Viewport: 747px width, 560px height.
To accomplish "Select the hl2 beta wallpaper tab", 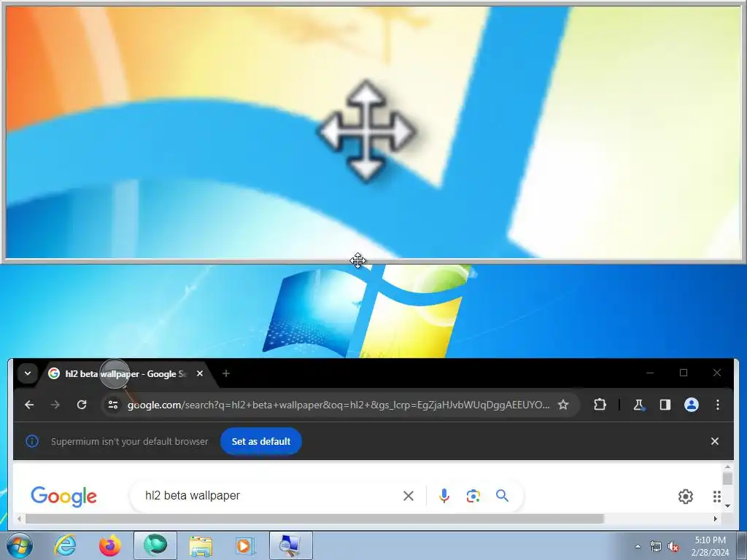I will [x=119, y=374].
